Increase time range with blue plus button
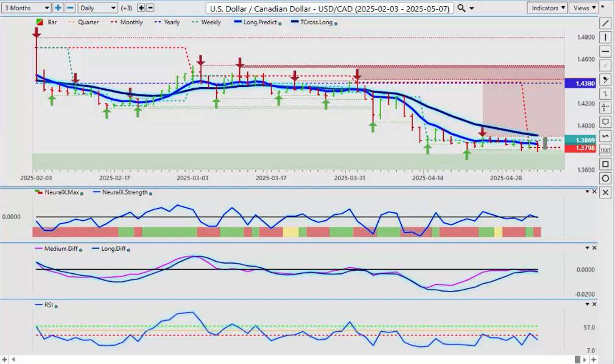This screenshot has height=364, width=615. (x=58, y=8)
